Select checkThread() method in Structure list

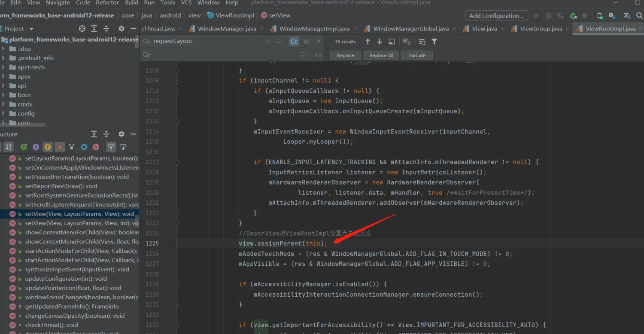pyautogui.click(x=52, y=325)
